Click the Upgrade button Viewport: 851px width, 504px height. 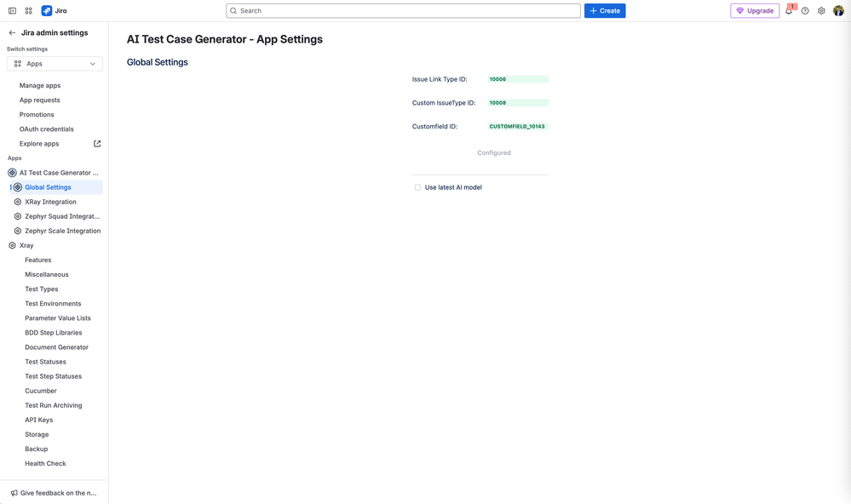pos(755,11)
